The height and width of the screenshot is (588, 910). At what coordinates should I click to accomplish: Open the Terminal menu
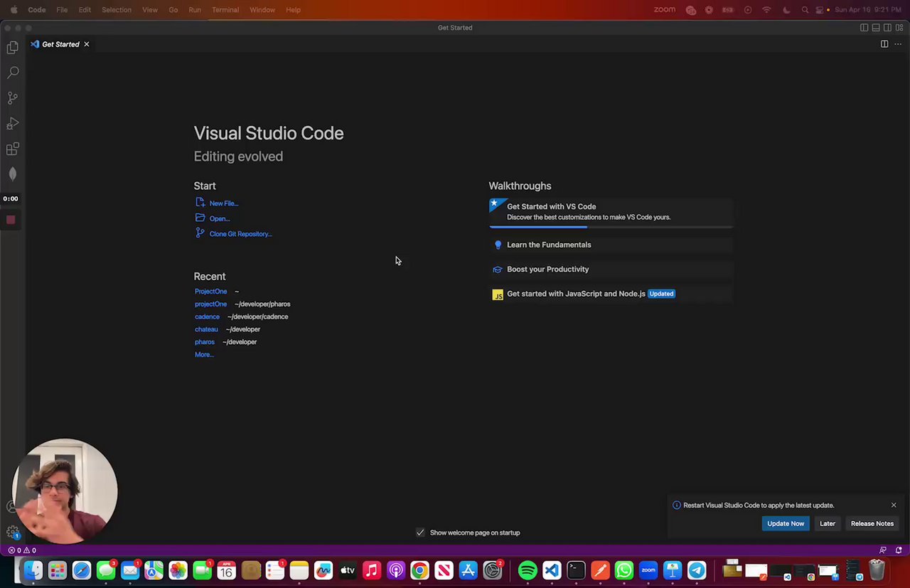click(x=225, y=10)
